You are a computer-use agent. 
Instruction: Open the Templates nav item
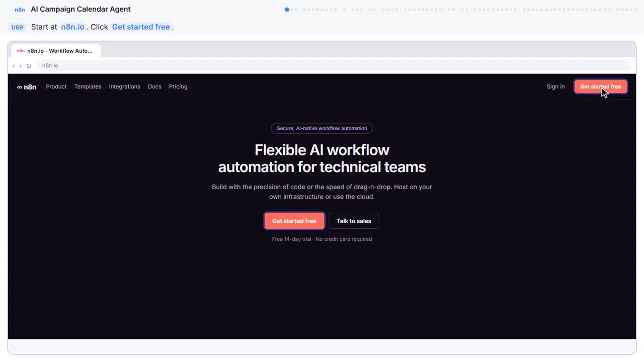88,86
